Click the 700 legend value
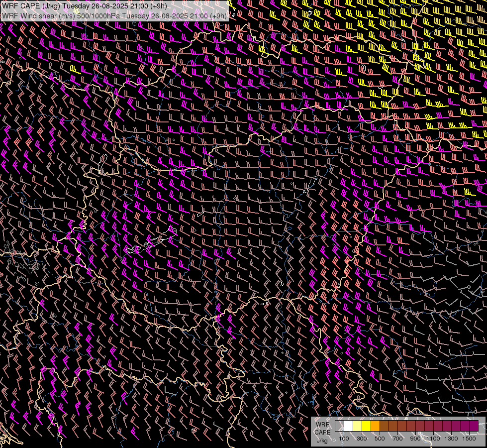This screenshot has height=448, width=487. pyautogui.click(x=397, y=439)
